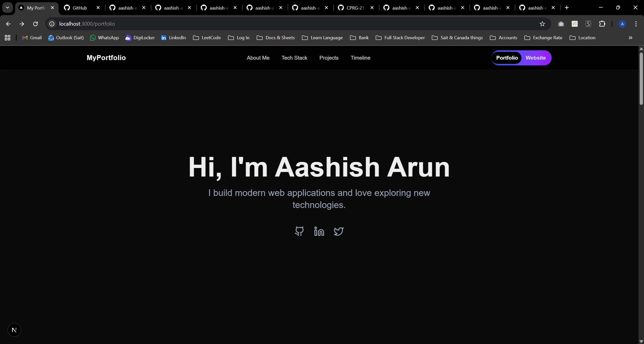Viewport: 644px width, 344px height.
Task: Show hidden bookmarks with double chevron
Action: [630, 38]
